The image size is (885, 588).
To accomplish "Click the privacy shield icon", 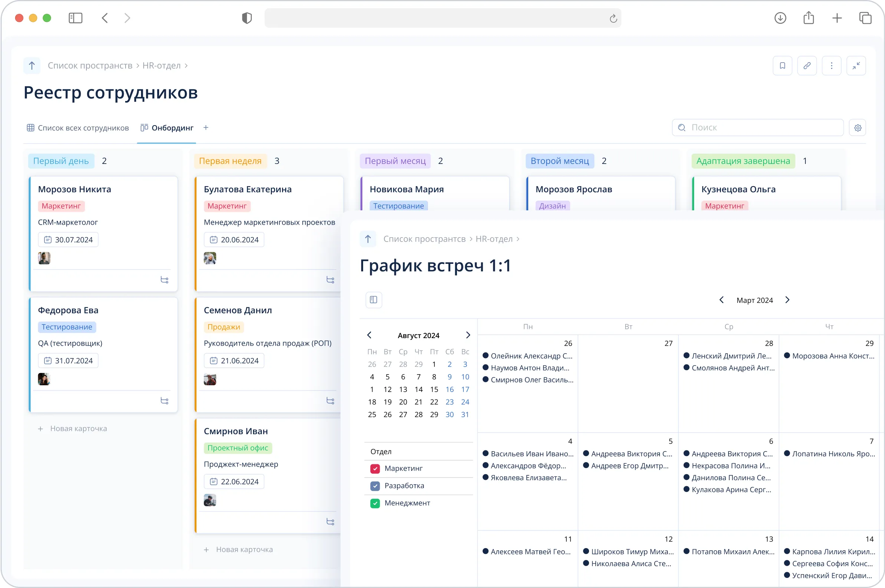I will [x=247, y=18].
